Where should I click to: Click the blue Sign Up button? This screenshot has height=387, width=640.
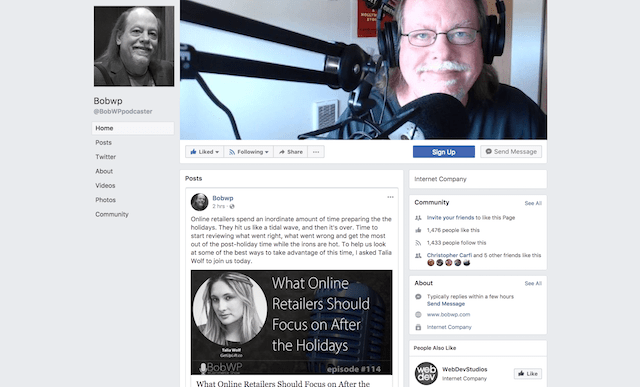tap(444, 152)
